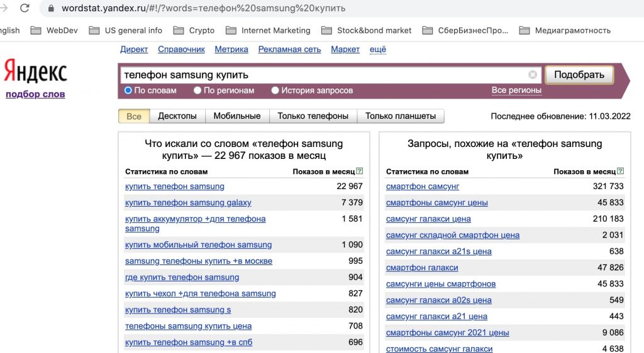
Task: Open query купить телефон samsung в спб
Action: coord(189,342)
